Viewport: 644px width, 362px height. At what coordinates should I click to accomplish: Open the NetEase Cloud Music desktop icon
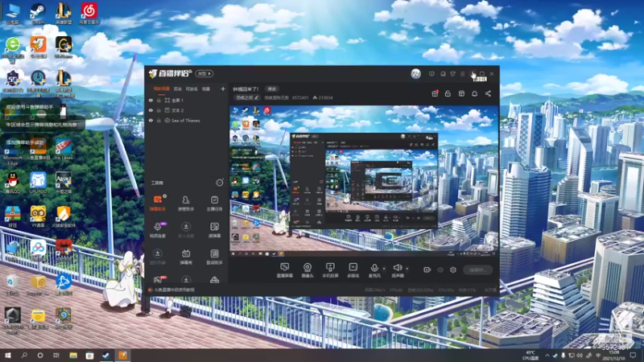89,14
